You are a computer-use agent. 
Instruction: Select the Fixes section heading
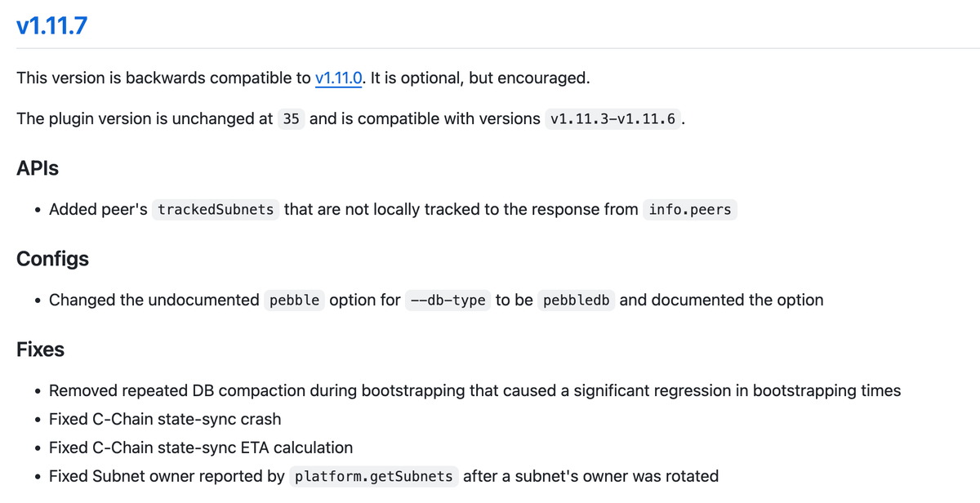40,349
